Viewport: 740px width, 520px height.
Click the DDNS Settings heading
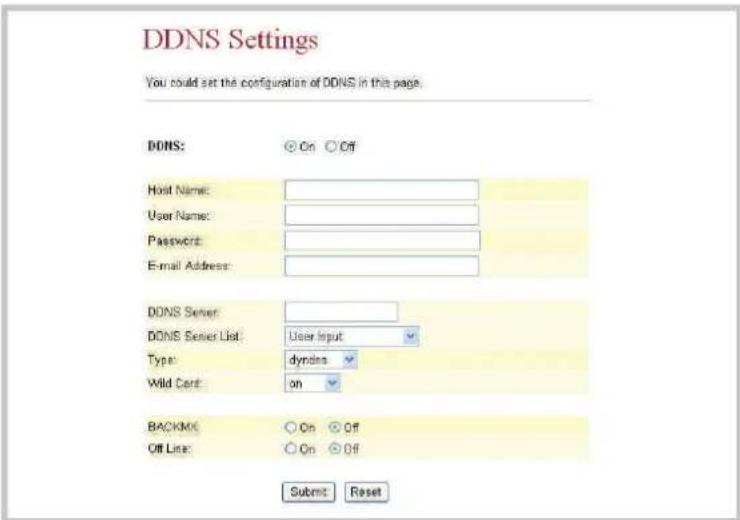(x=230, y=40)
